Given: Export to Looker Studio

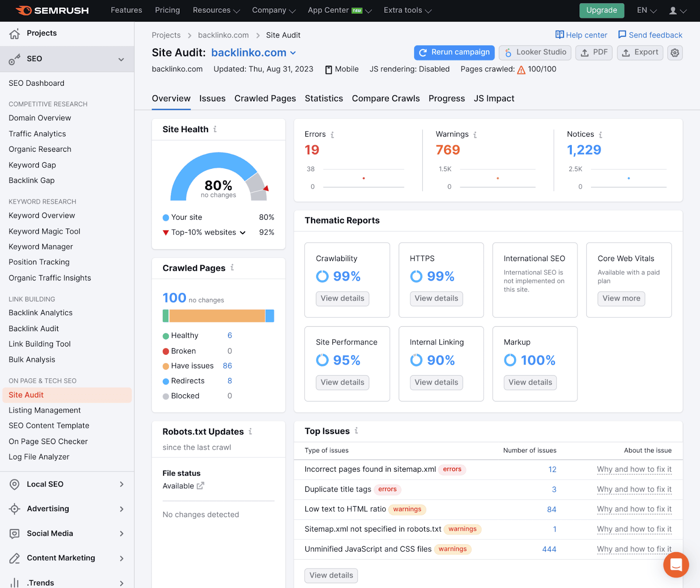Looking at the screenshot, I should [x=535, y=52].
